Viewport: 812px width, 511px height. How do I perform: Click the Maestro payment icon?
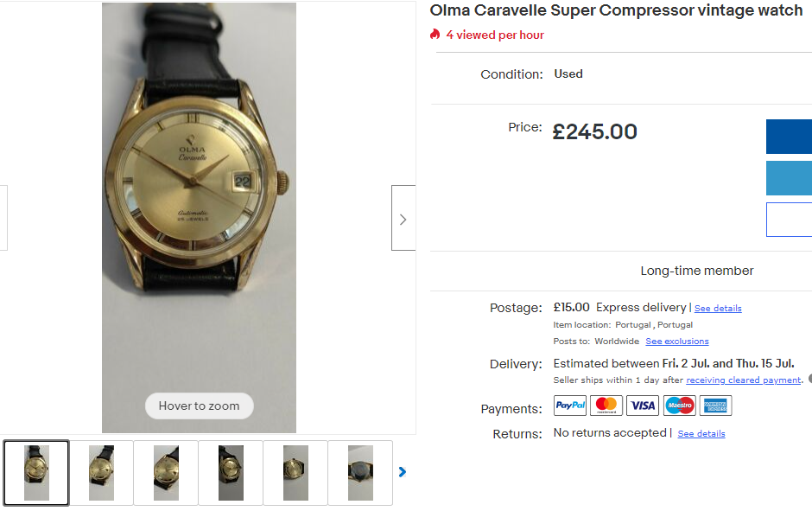[x=680, y=406]
